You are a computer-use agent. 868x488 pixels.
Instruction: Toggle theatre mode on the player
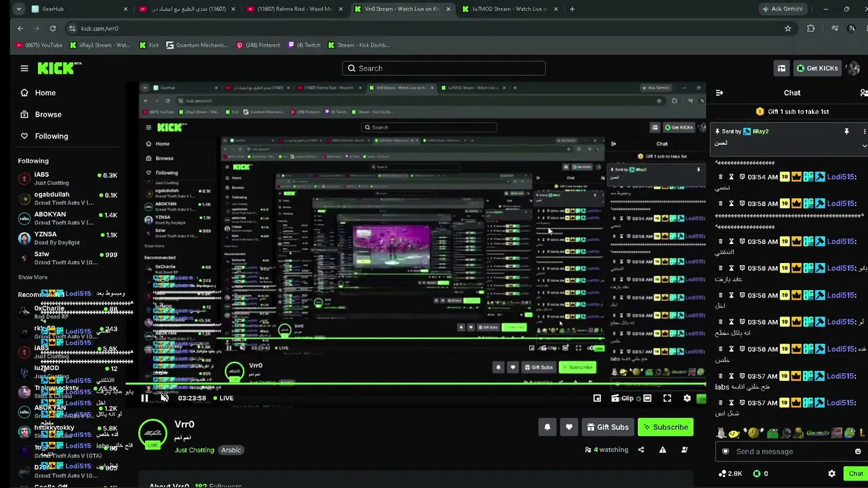pos(648,399)
